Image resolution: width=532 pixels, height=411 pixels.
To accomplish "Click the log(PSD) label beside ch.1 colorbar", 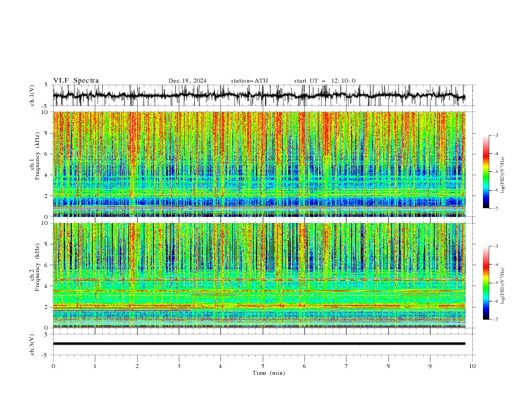I will coord(502,175).
